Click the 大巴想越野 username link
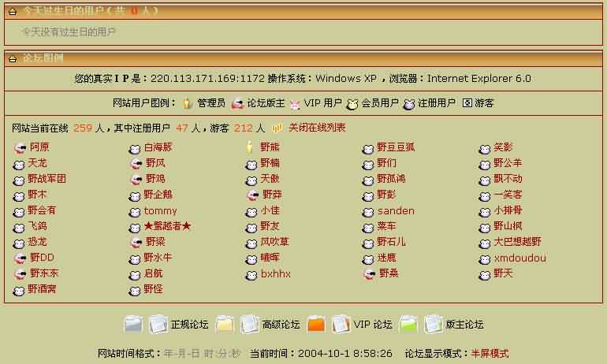Image resolution: width=607 pixels, height=364 pixels. coord(517,242)
